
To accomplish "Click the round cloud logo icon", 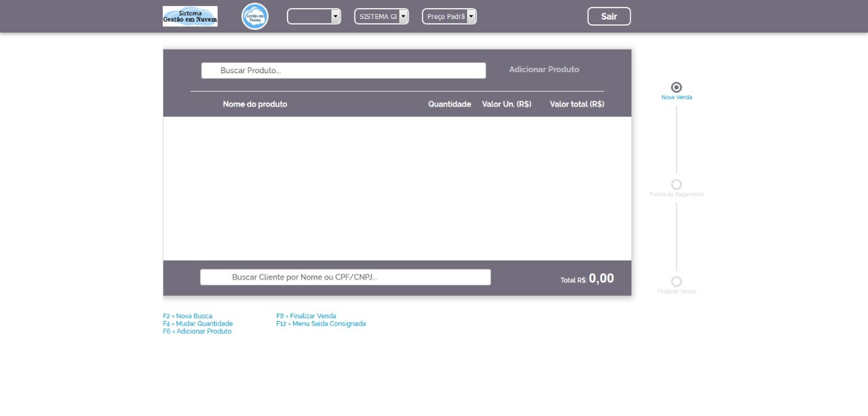I will click(255, 16).
